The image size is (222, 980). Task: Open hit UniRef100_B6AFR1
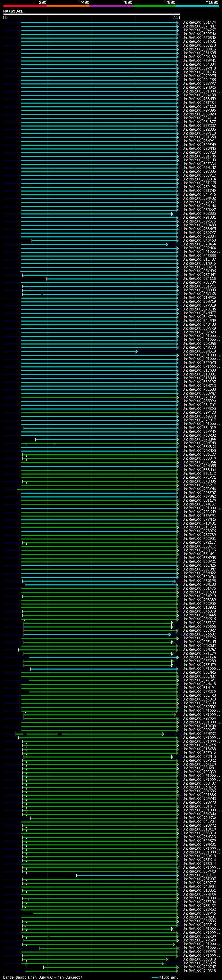(199, 516)
